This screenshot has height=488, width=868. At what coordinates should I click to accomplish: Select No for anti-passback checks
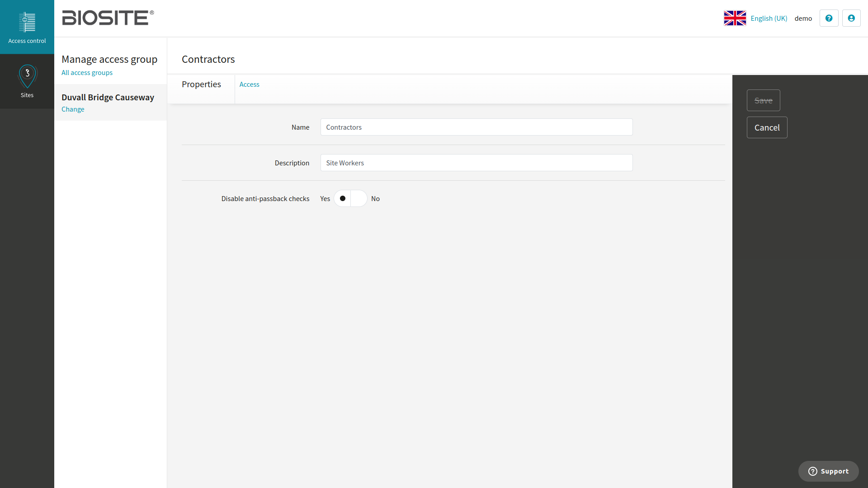tap(375, 199)
